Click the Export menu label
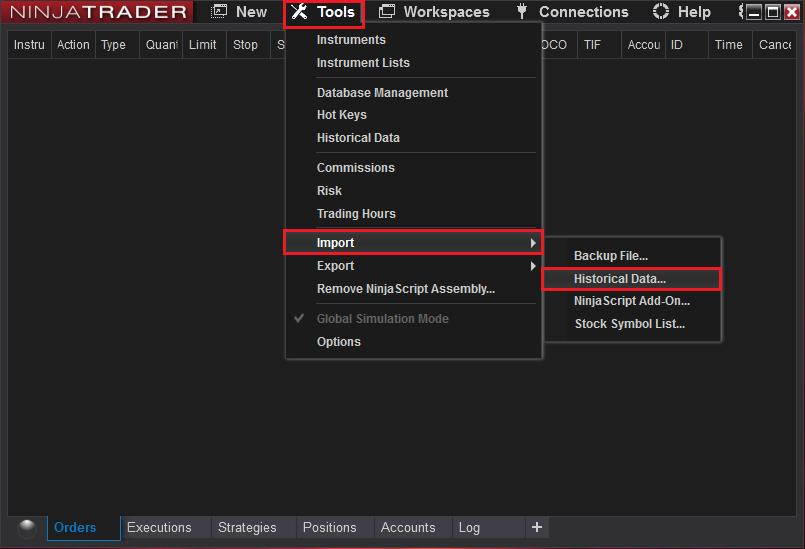805x549 pixels. click(335, 266)
